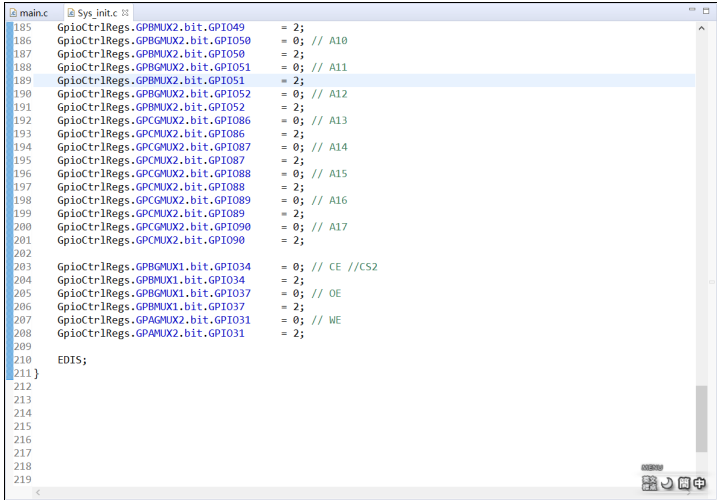Close the Sys_init.c tab with its X
The width and height of the screenshot is (717, 500).
point(125,13)
